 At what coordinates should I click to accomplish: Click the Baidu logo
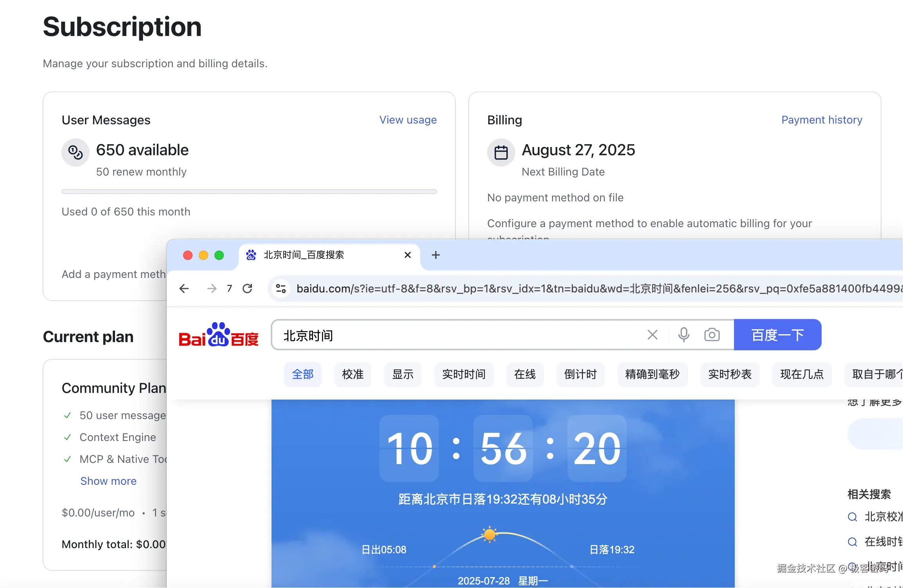tap(218, 335)
